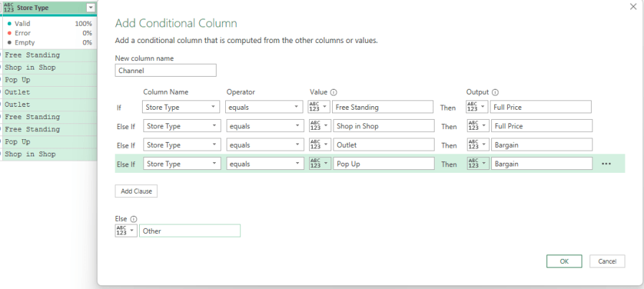Click the Output info icon
The width and height of the screenshot is (644, 289).
(x=495, y=93)
